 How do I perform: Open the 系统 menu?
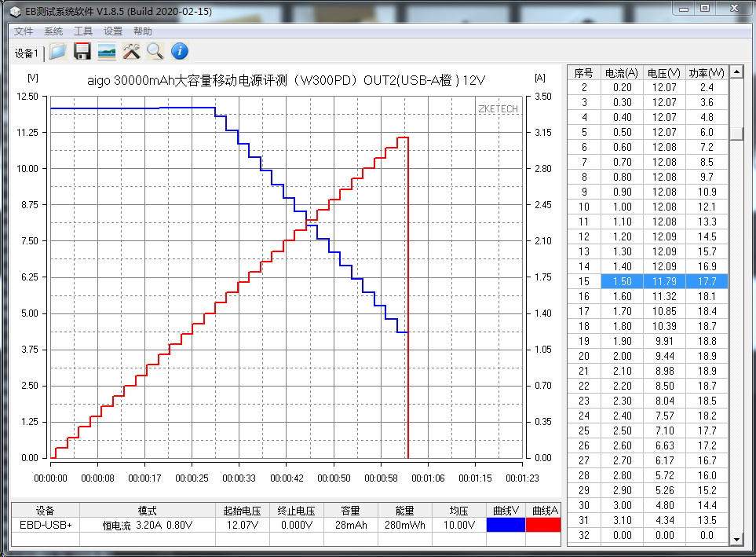(x=53, y=31)
